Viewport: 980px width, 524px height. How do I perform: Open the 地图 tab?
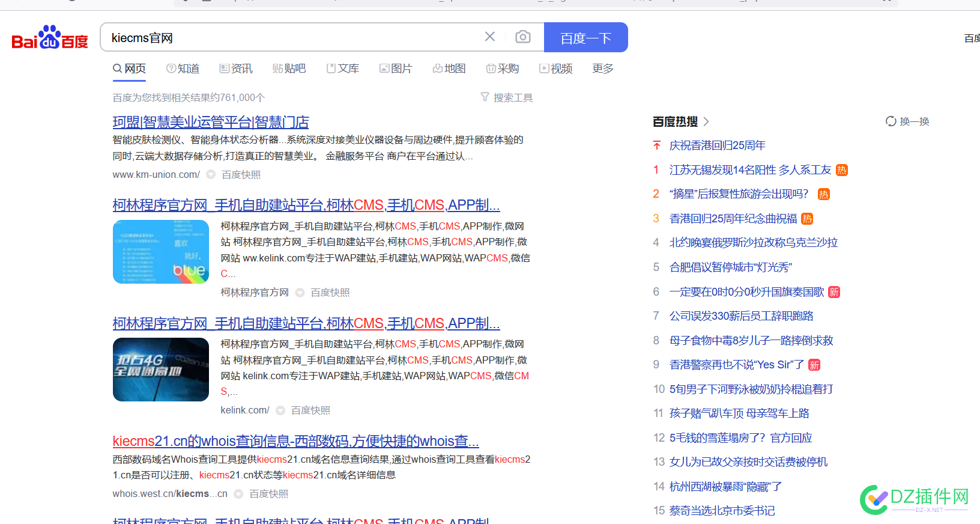(x=449, y=69)
